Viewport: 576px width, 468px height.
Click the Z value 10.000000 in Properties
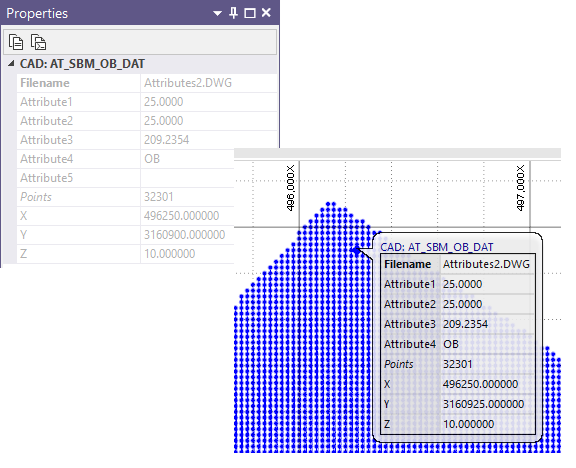pos(169,254)
